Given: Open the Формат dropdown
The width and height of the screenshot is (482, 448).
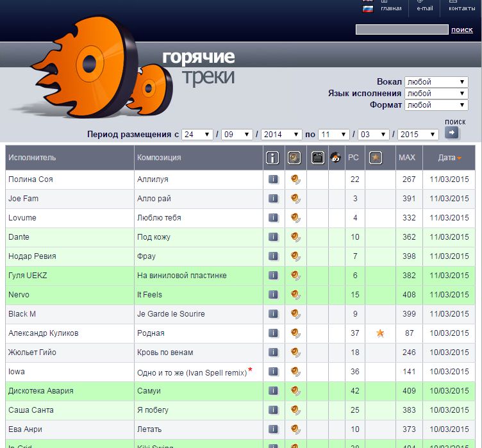Looking at the screenshot, I should tap(436, 105).
